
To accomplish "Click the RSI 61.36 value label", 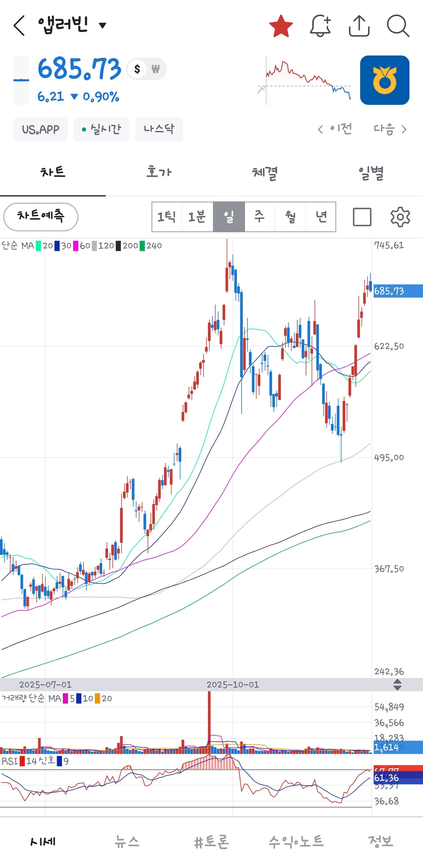I will 398,778.
